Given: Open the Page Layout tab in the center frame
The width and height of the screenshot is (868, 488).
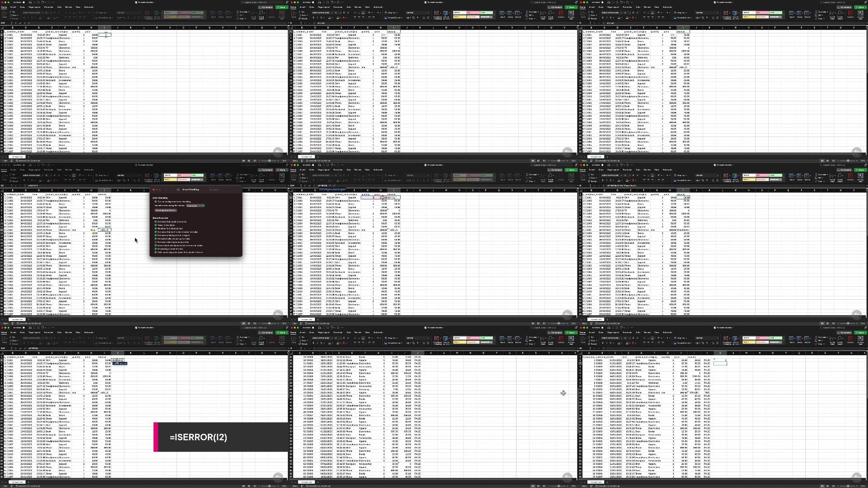Looking at the screenshot, I should (x=324, y=170).
